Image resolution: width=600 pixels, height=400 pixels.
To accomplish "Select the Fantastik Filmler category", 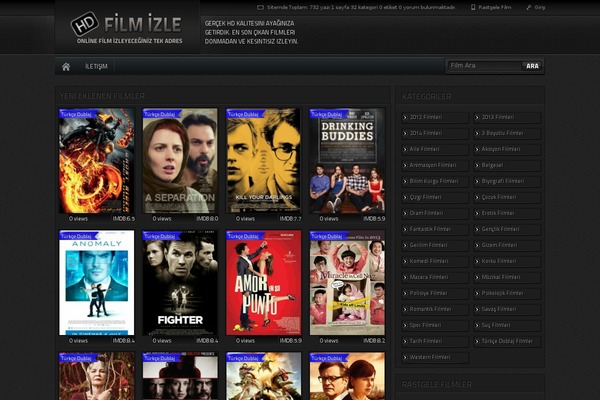I will tap(435, 229).
